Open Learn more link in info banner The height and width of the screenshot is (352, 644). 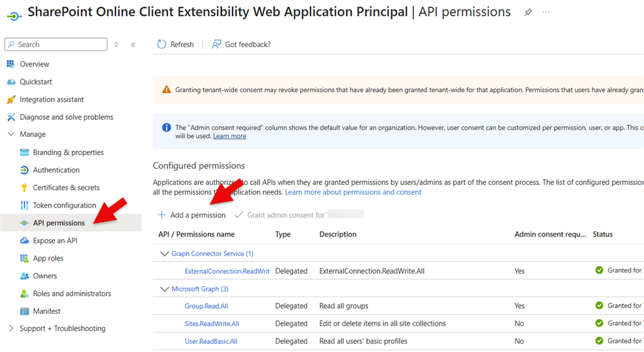230,136
